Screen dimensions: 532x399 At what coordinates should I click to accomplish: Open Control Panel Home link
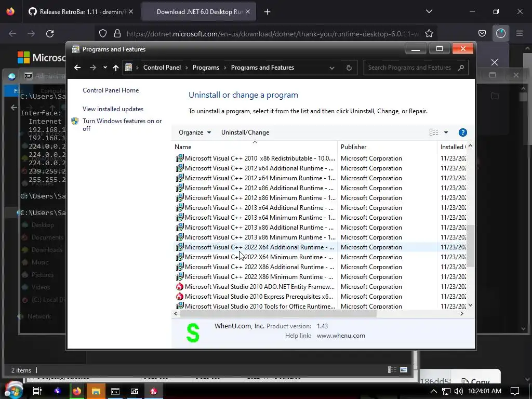coord(111,90)
